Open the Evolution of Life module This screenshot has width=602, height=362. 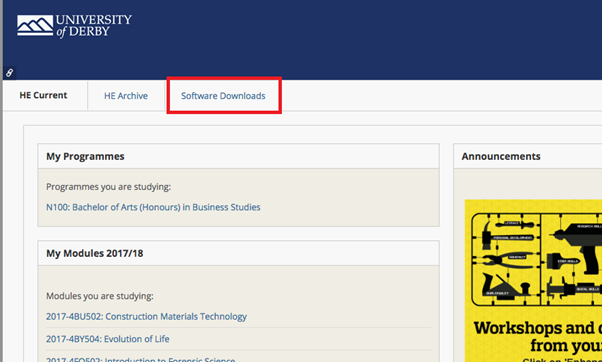pyautogui.click(x=108, y=339)
